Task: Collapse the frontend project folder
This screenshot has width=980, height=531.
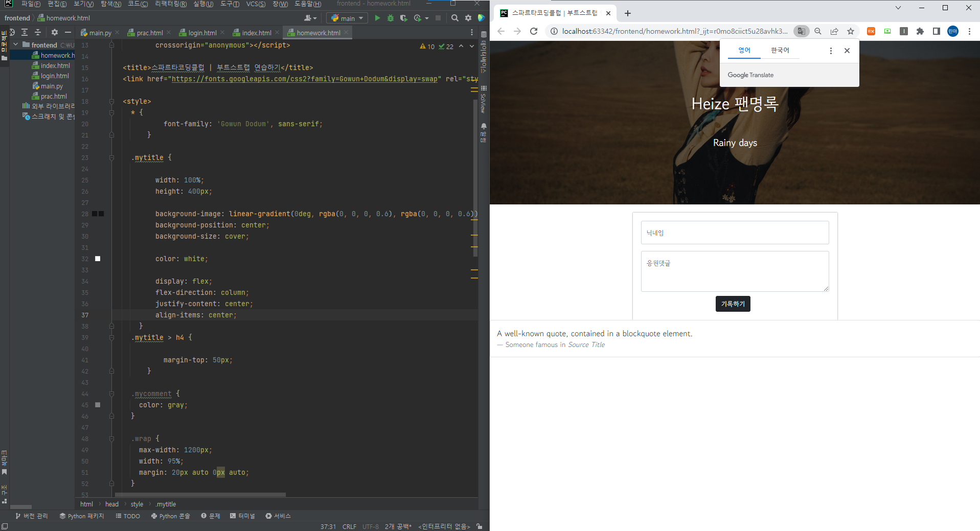Action: (15, 44)
